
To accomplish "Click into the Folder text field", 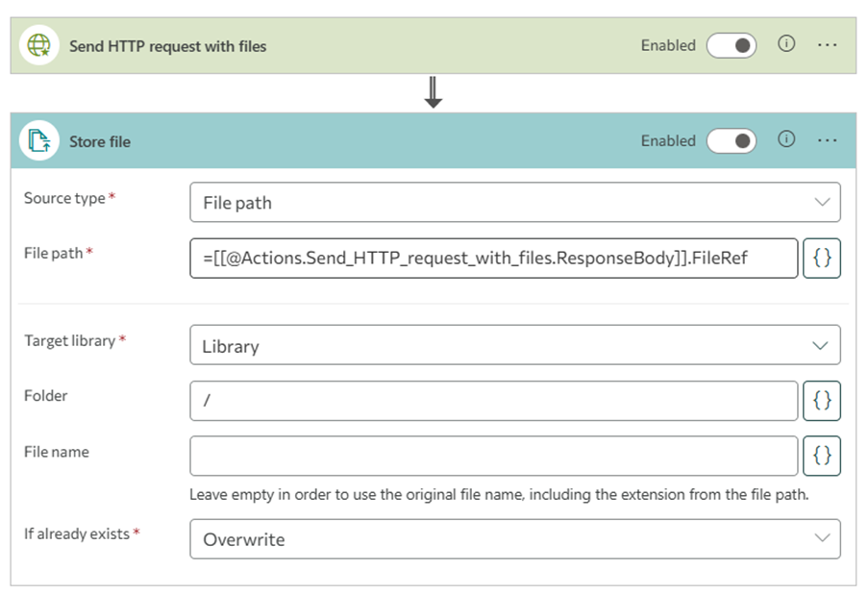I will tap(494, 401).
